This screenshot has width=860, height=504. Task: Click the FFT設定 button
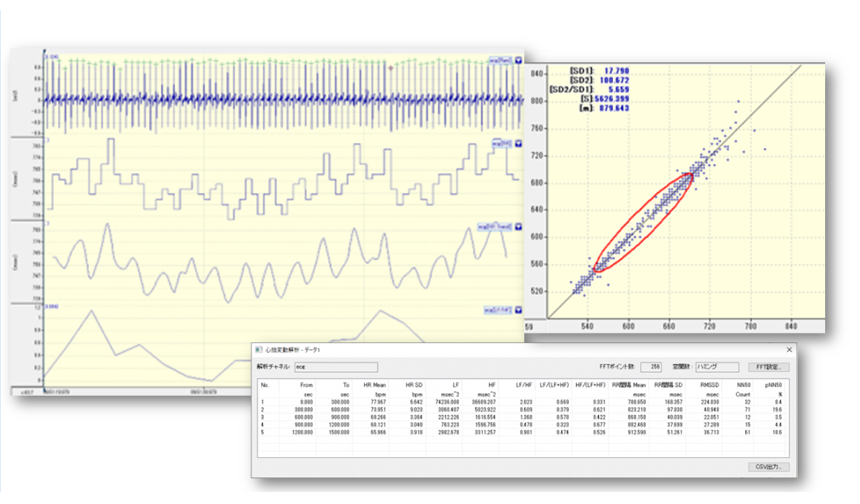(768, 367)
